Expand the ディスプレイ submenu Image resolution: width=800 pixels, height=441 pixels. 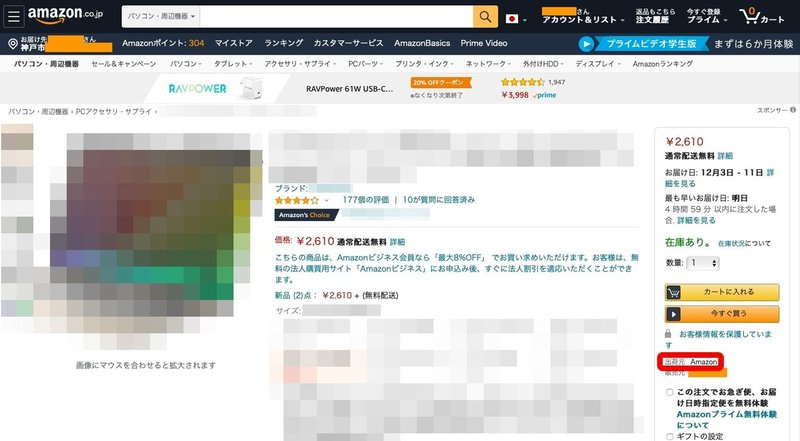[598, 64]
